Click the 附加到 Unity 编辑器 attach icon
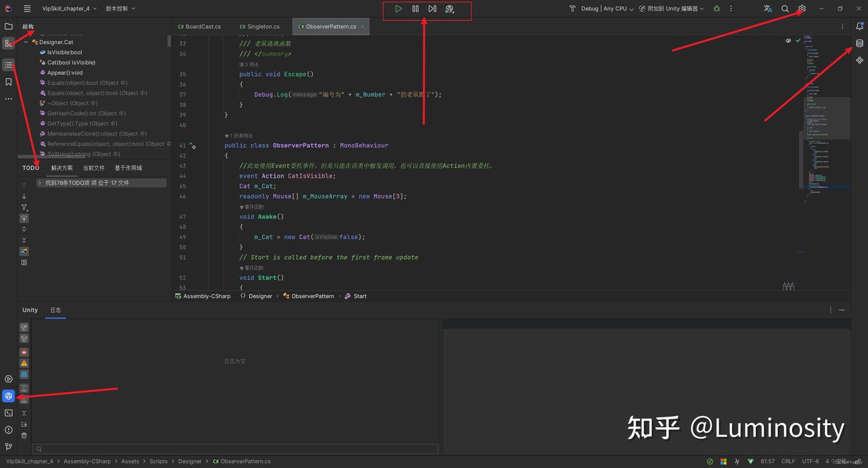 click(x=641, y=8)
